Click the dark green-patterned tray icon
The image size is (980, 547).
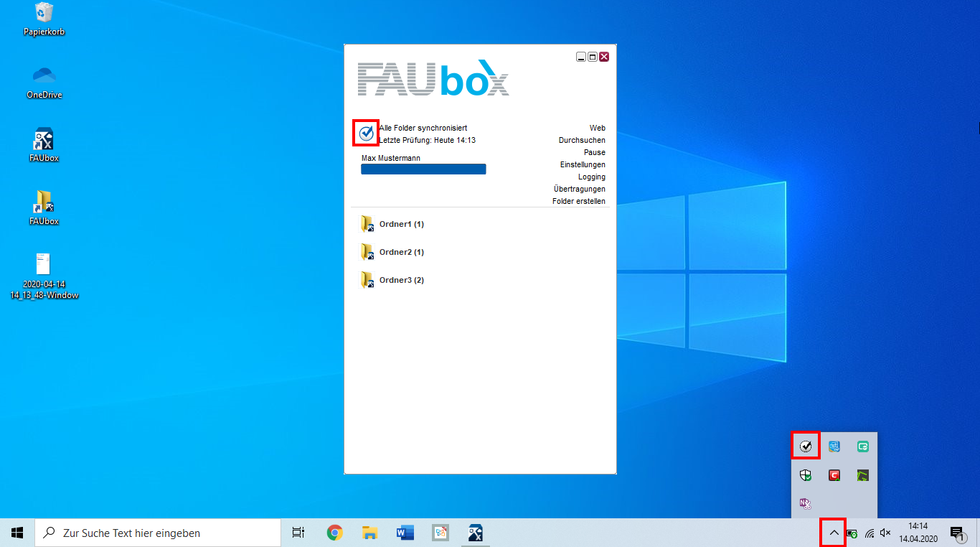click(863, 474)
